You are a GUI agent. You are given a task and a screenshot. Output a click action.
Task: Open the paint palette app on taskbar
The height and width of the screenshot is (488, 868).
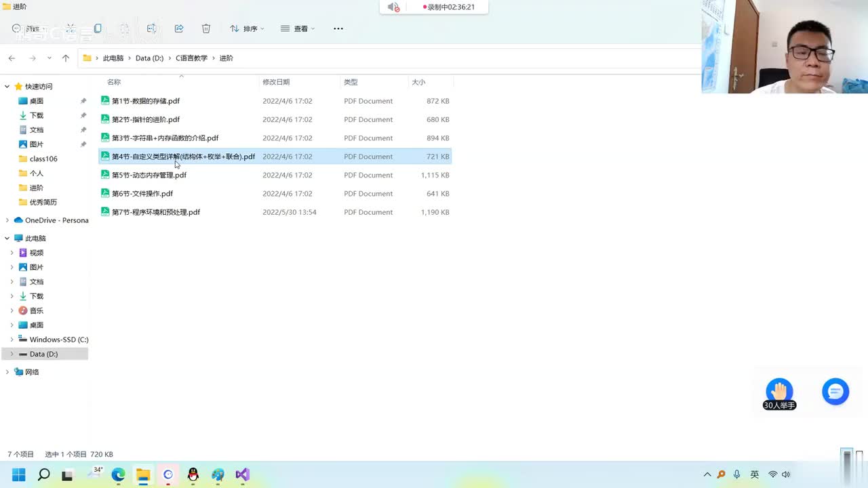pos(218,474)
